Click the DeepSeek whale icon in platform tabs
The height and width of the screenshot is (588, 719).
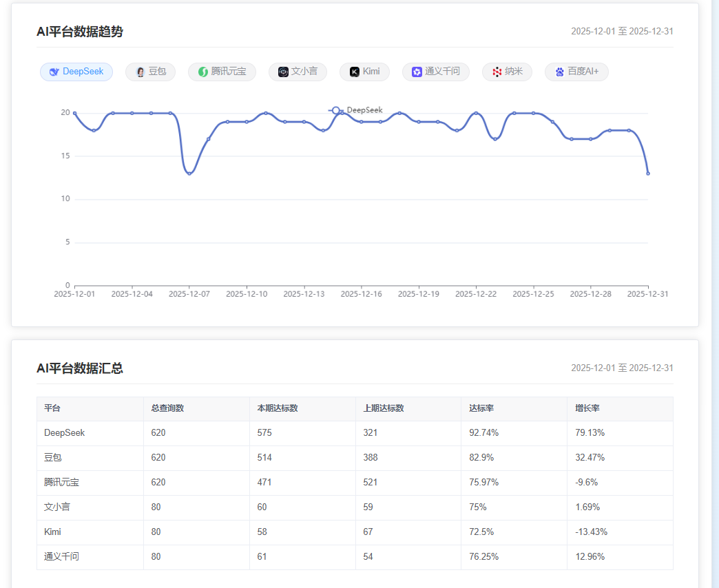[54, 72]
